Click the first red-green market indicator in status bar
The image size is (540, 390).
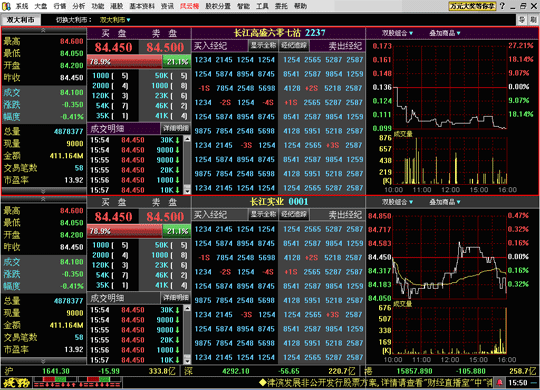click(55, 382)
